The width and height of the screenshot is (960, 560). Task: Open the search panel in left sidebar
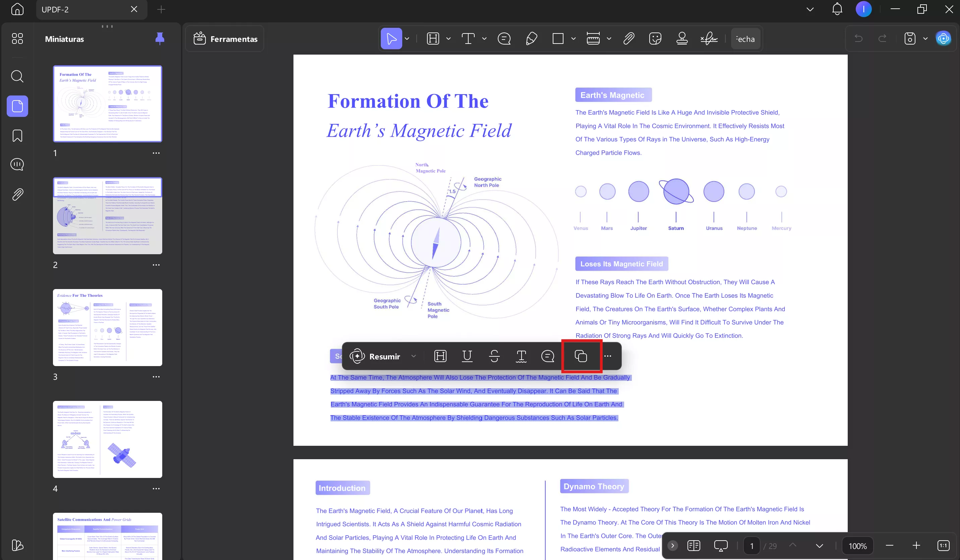17,76
